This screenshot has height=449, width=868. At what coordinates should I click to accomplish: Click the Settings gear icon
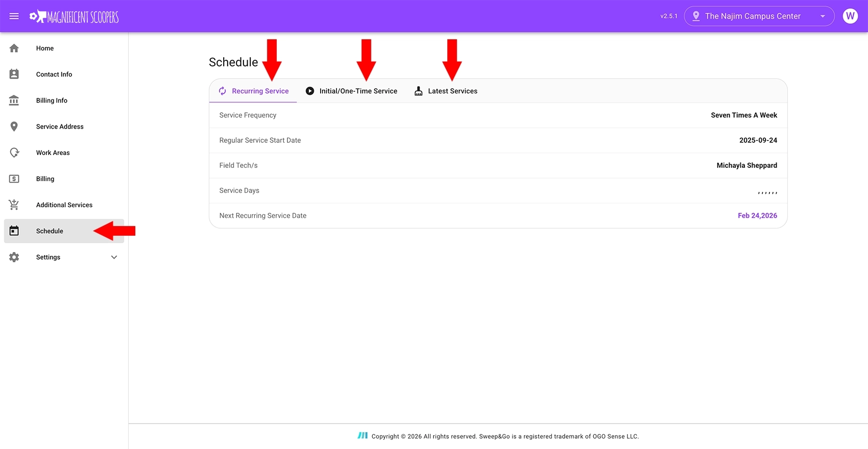pyautogui.click(x=14, y=257)
